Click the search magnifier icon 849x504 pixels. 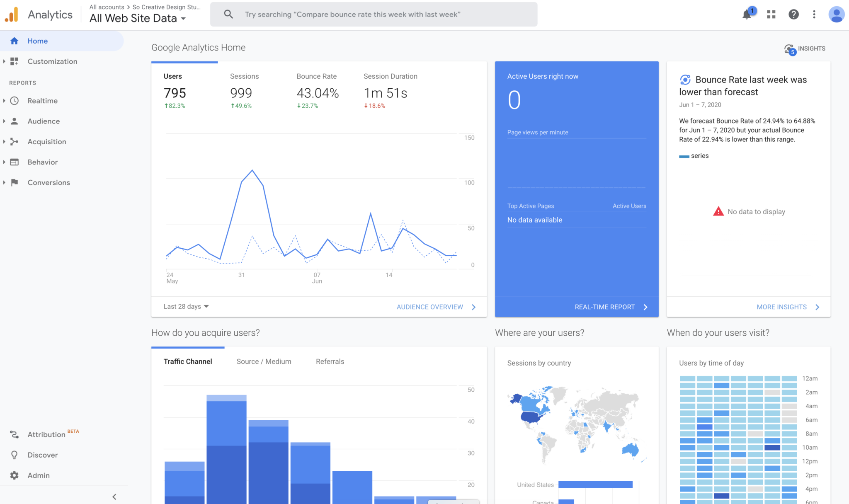(x=228, y=14)
